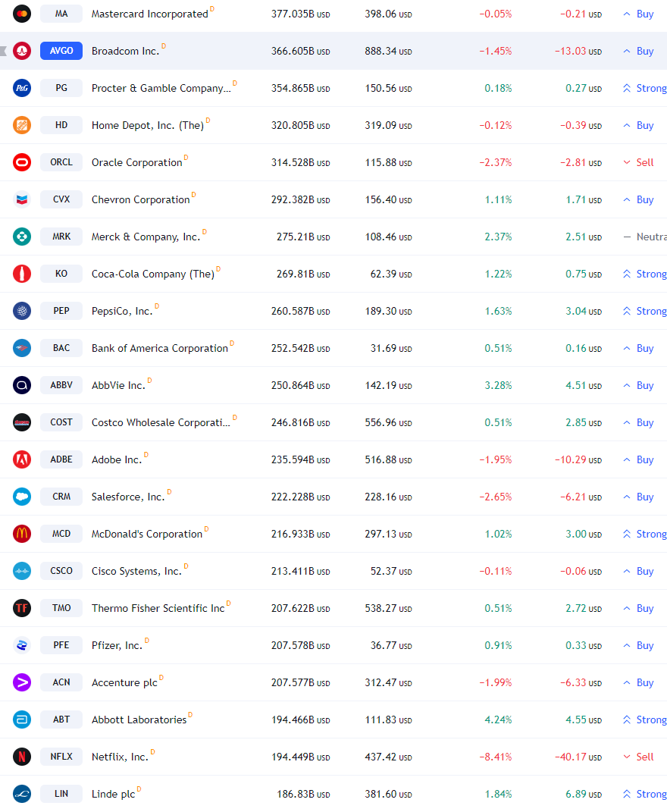Open Home Depot, Inc. (The) company link
667x812 pixels.
point(148,125)
